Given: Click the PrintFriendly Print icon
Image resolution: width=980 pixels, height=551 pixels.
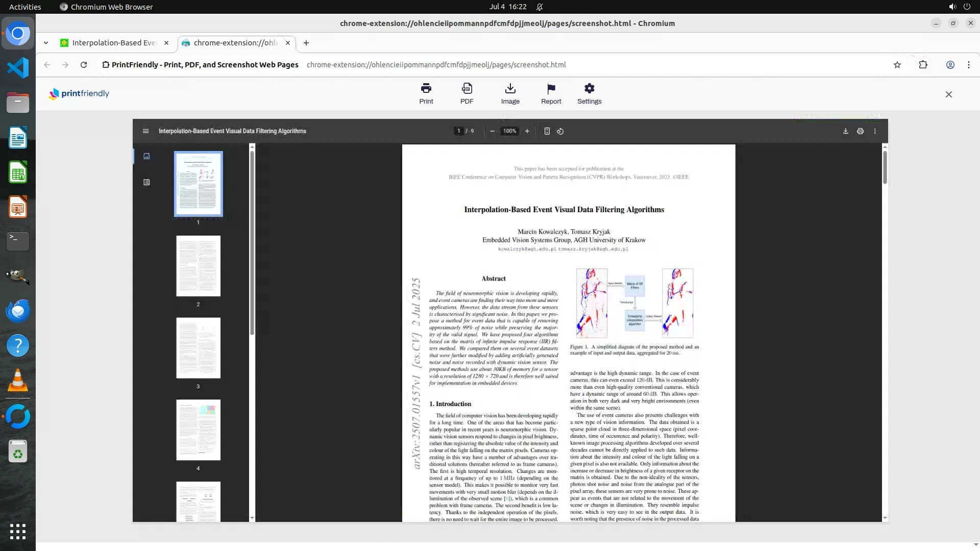Looking at the screenshot, I should (x=426, y=89).
